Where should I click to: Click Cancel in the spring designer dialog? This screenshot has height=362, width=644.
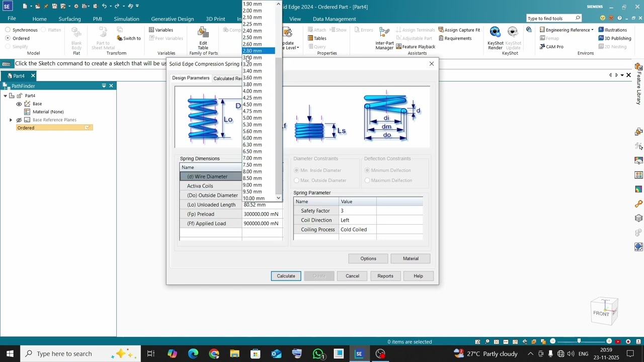click(x=352, y=276)
